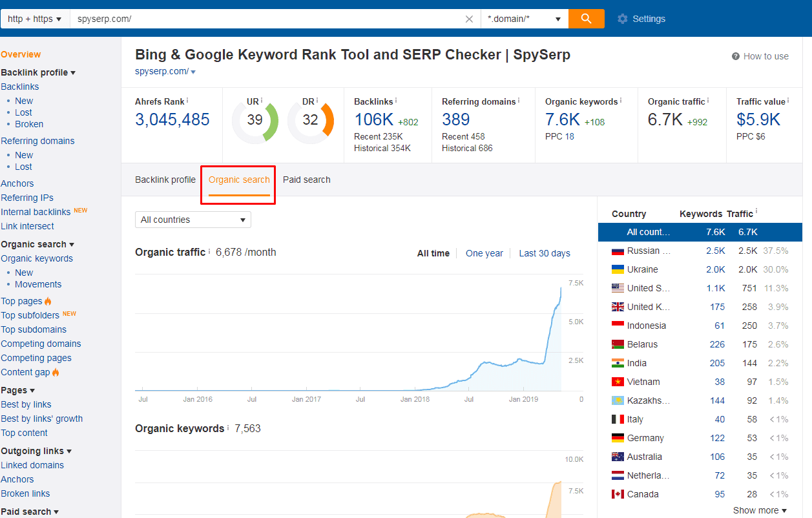Open Linked domains in the sidebar
Image resolution: width=812 pixels, height=518 pixels.
pyautogui.click(x=32, y=465)
